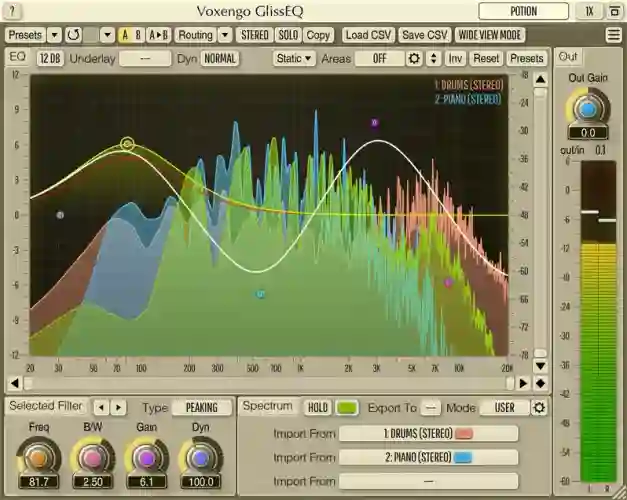Select the Spectrum tab
This screenshot has width=627, height=500.
[x=268, y=406]
